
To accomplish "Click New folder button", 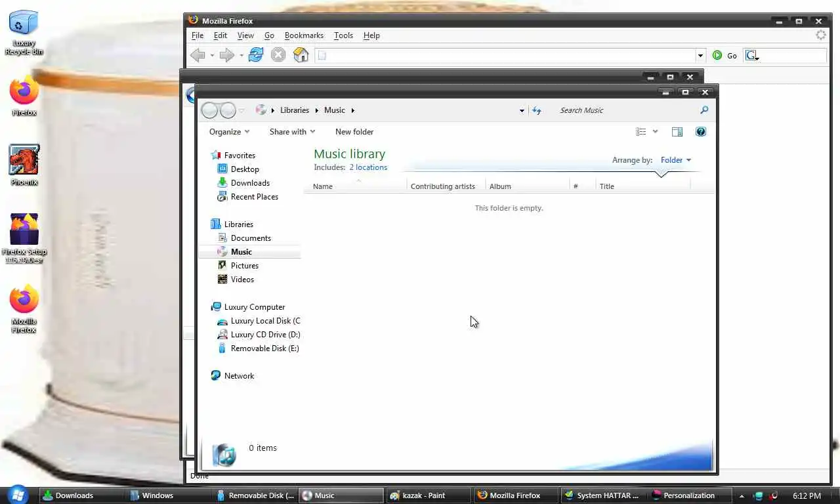I will click(x=354, y=132).
